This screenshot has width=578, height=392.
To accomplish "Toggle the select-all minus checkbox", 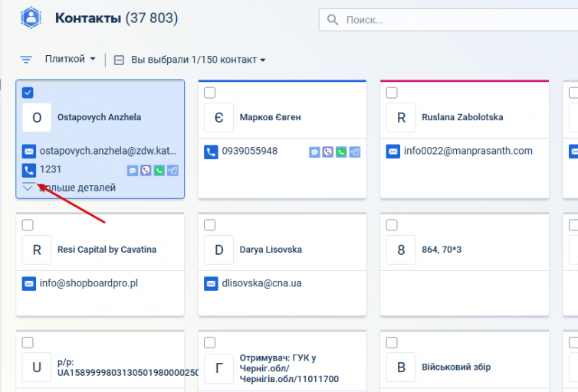I will point(119,60).
